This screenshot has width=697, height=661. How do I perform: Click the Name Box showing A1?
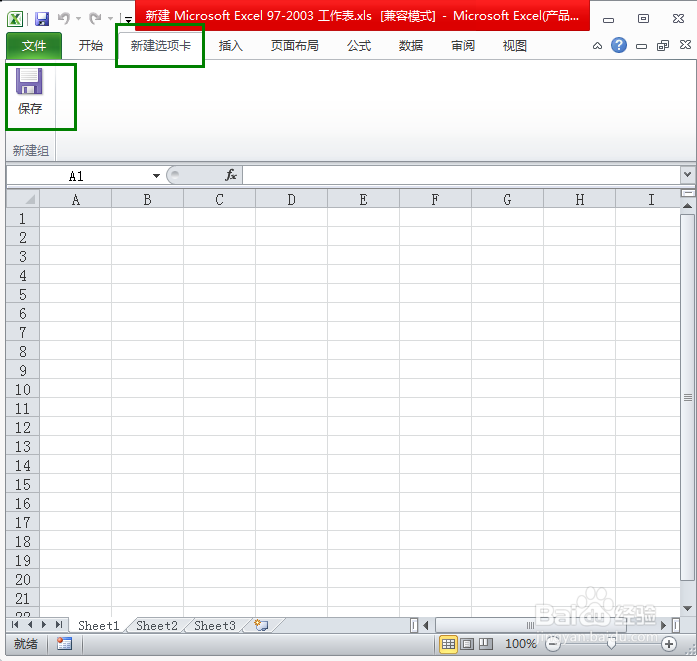coord(76,176)
